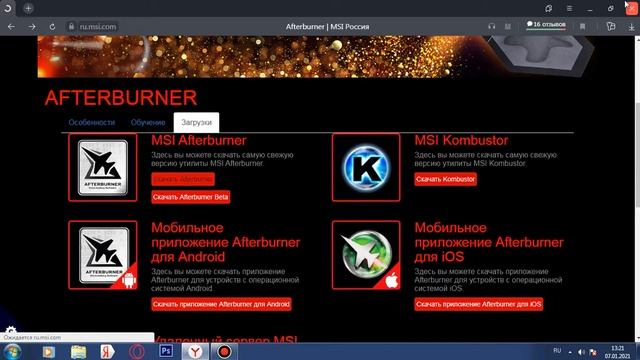Click the MSI Afterburner heading
Viewport: 640px width, 360px height.
click(199, 140)
